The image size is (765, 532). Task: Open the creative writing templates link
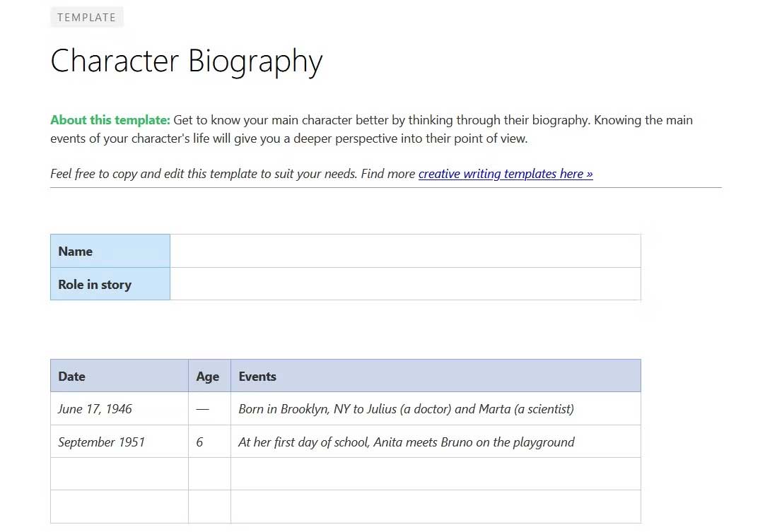(x=505, y=174)
